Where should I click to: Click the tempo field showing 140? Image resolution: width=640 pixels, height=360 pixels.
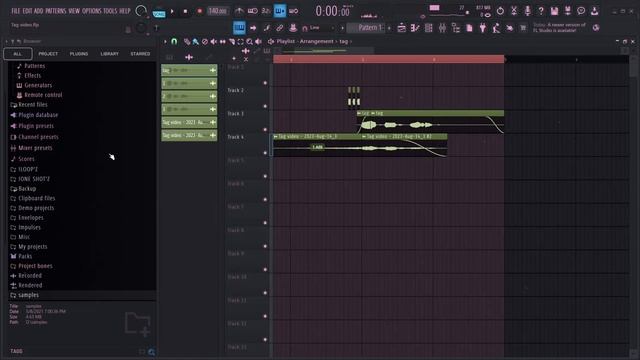(x=218, y=11)
